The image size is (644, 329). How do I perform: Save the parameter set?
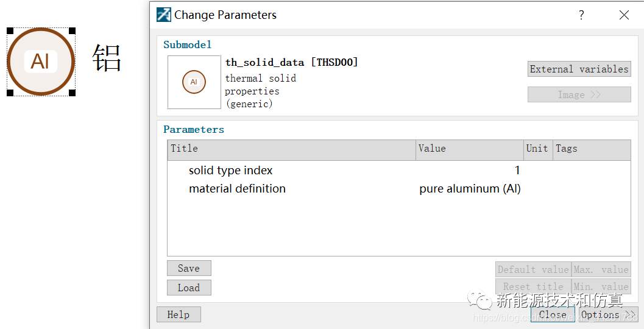point(189,268)
